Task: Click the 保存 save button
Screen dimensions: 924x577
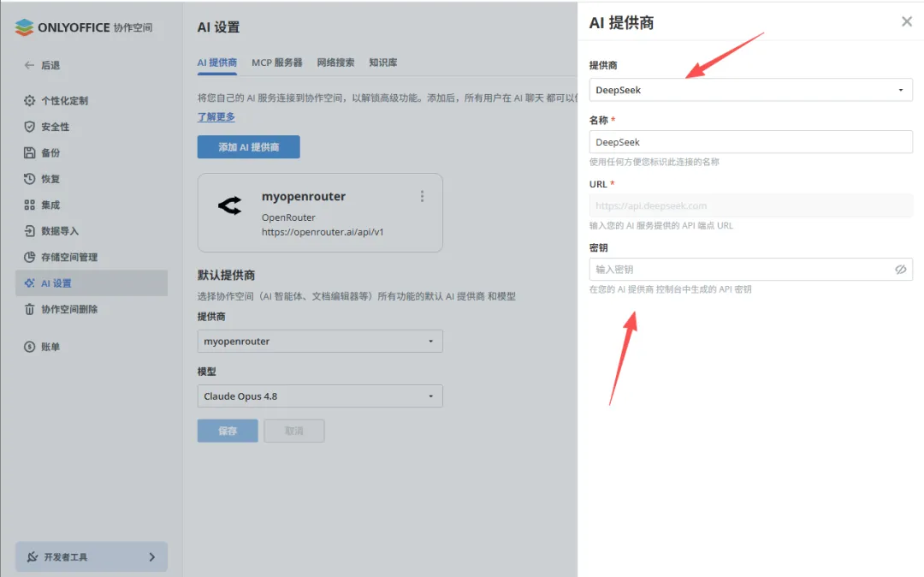Action: click(x=228, y=431)
